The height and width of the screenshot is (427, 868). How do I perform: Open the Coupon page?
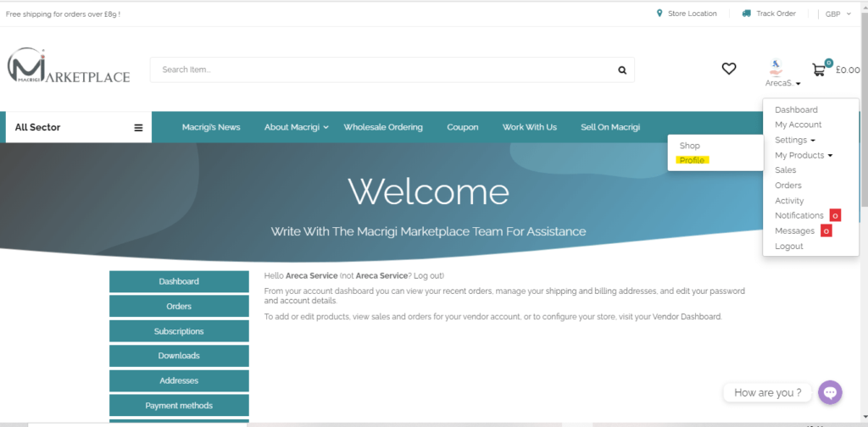(x=463, y=127)
